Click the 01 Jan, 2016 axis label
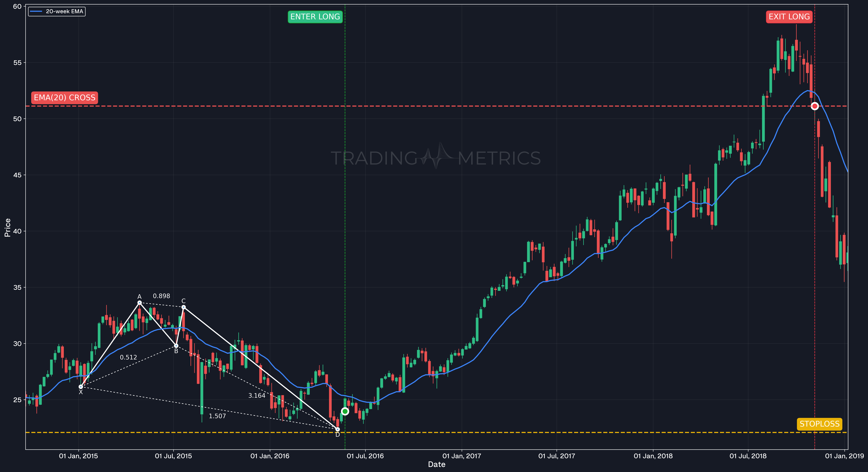This screenshot has height=472, width=868. tap(270, 456)
